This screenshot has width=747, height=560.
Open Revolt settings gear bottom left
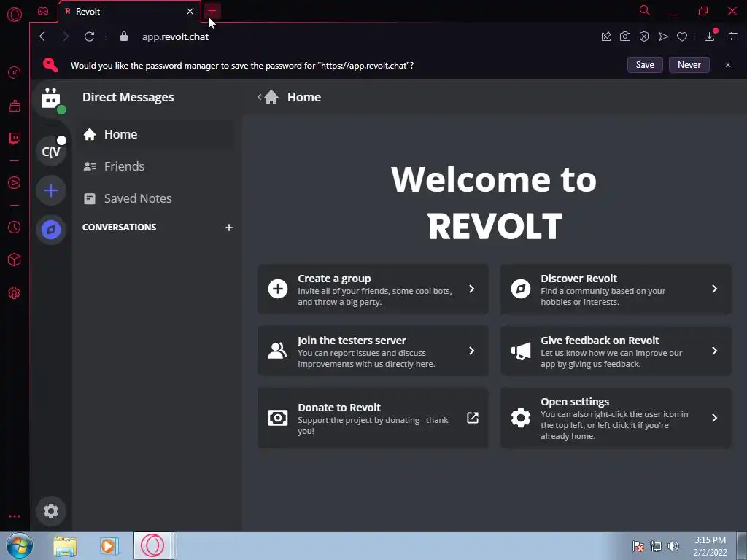pos(51,511)
